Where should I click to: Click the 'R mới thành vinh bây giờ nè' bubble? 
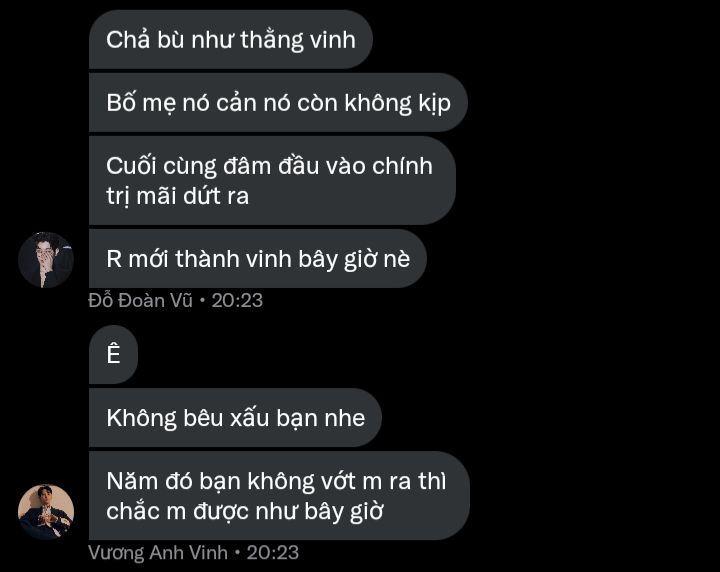(258, 258)
